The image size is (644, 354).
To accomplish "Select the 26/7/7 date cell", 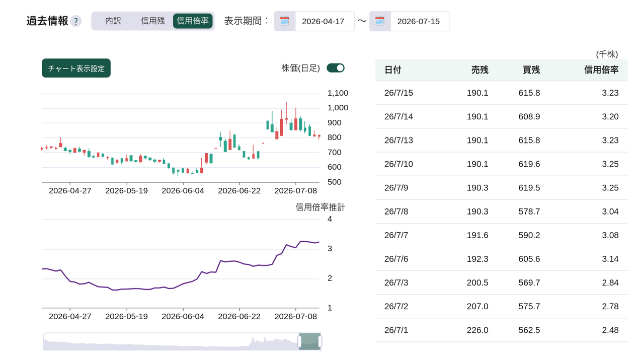I will click(396, 235).
